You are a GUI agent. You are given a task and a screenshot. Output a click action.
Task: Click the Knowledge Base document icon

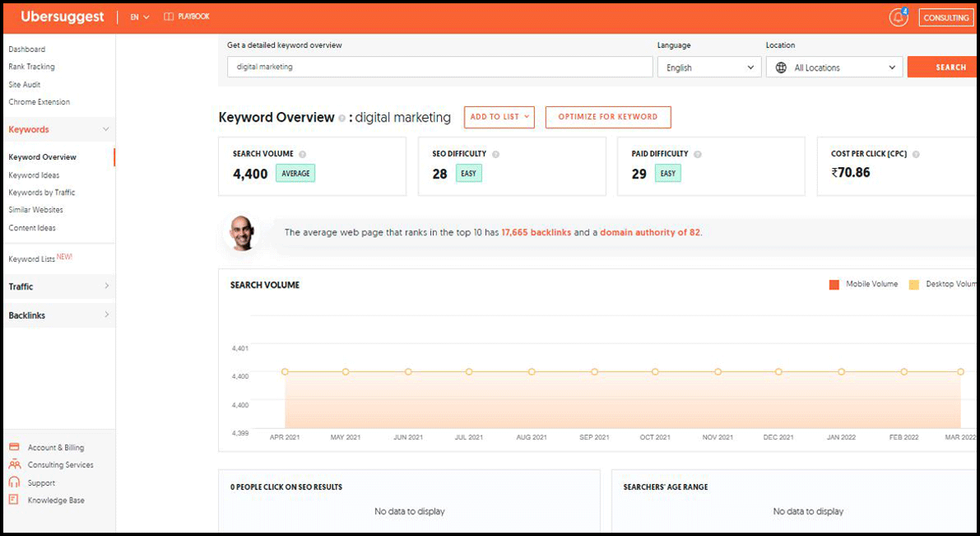[14, 500]
